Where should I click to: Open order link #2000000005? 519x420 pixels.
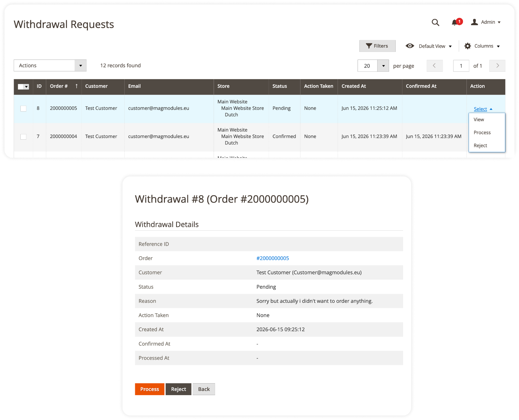(272, 258)
